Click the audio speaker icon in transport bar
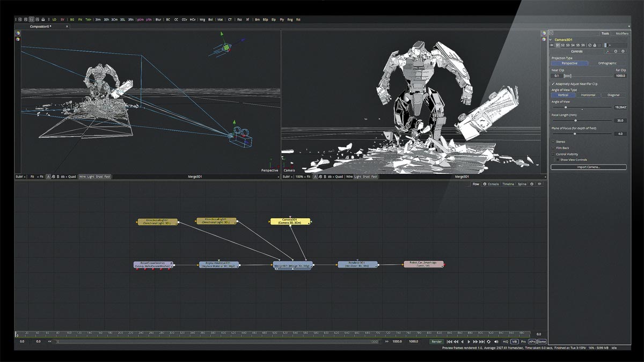Screen dimensions: 644x362 496,342
